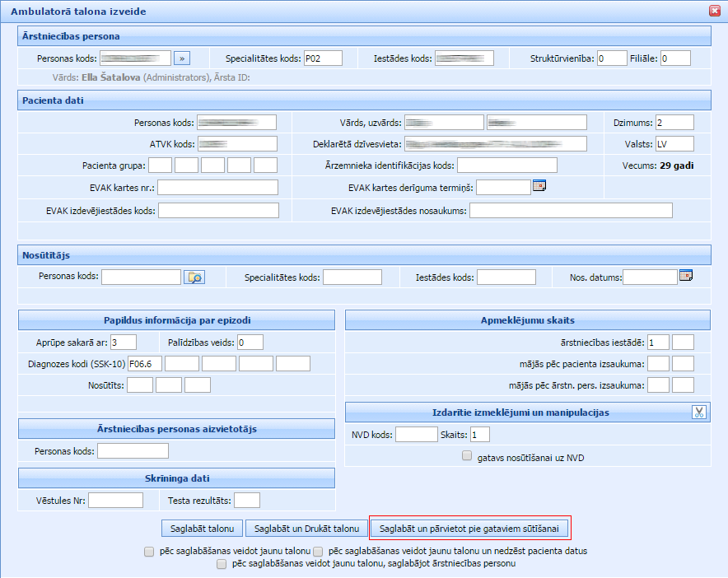Click the EVAK kartes nr. field
This screenshot has height=578, width=728.
point(218,187)
